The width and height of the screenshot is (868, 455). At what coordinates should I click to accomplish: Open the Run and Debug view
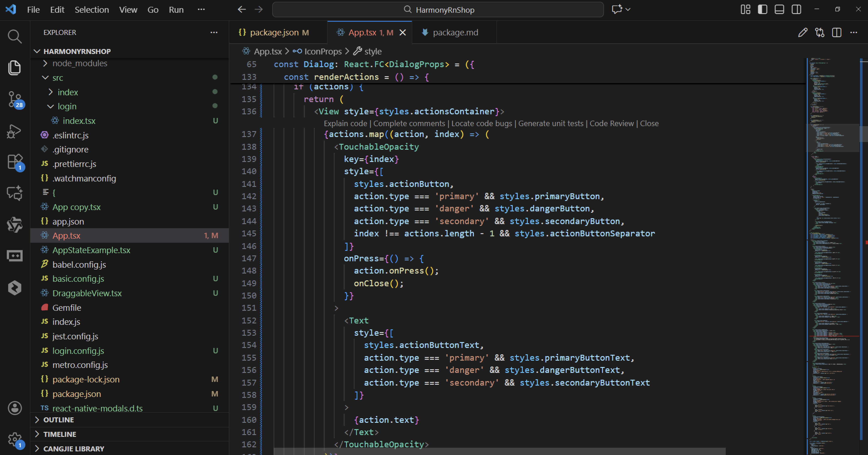14,131
